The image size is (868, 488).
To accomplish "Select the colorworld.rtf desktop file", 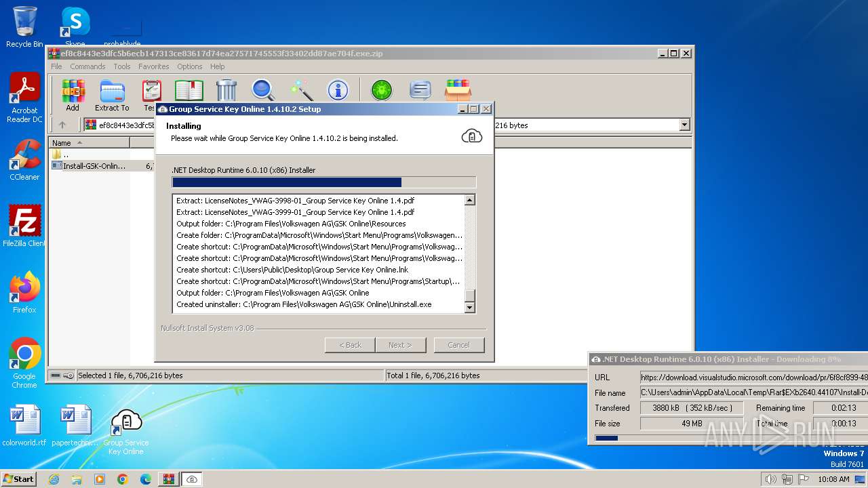I will [x=24, y=426].
